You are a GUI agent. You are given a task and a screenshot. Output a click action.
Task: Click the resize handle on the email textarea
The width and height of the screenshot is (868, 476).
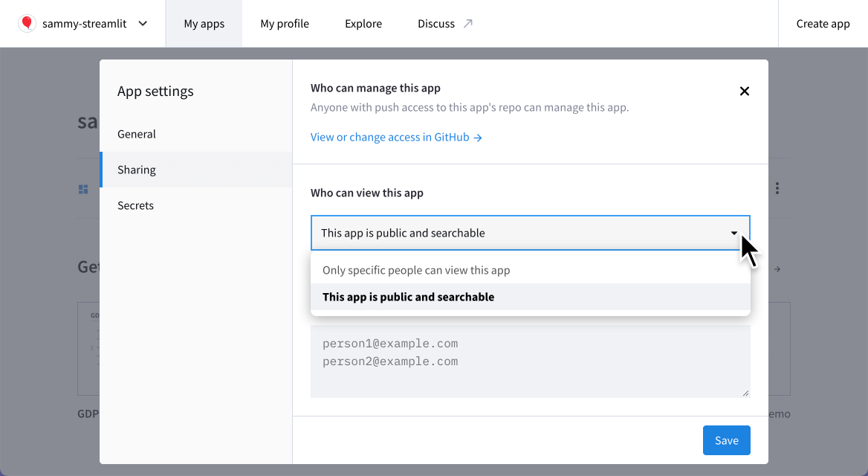pos(745,393)
